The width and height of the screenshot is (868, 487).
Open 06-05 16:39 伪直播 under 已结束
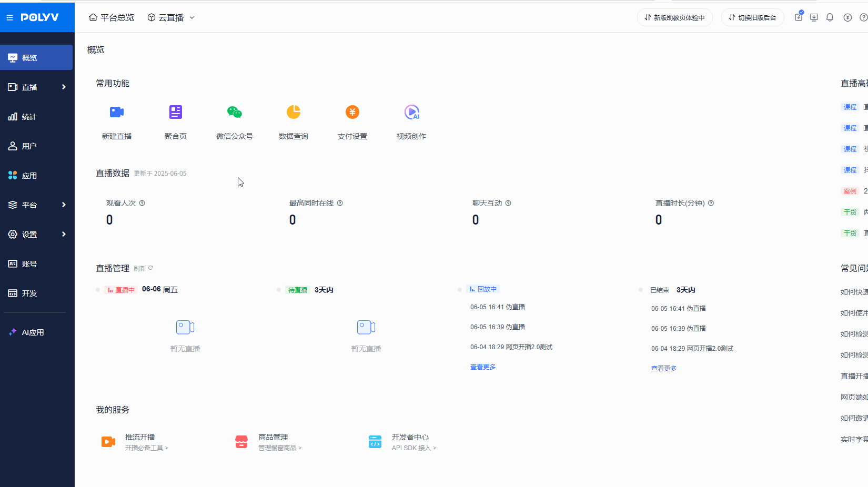[679, 328]
